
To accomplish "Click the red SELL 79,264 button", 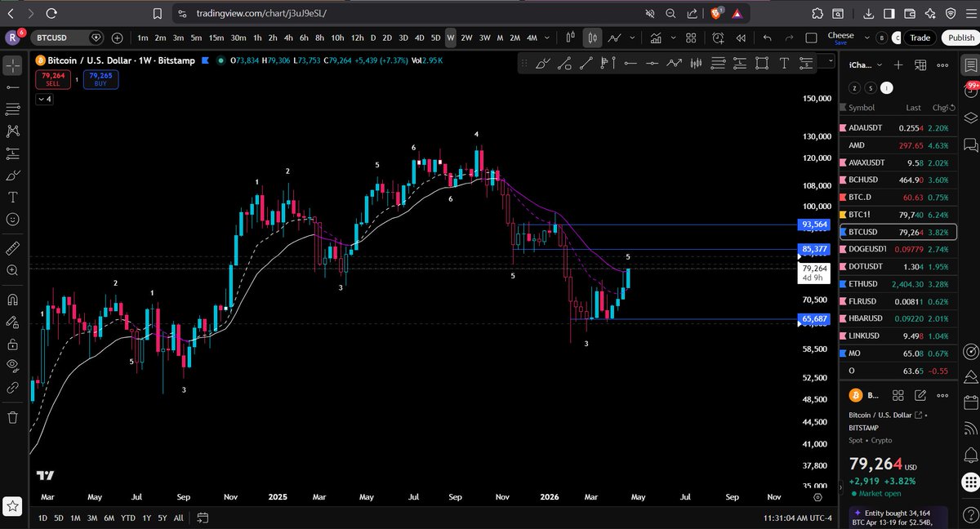I will pyautogui.click(x=52, y=79).
